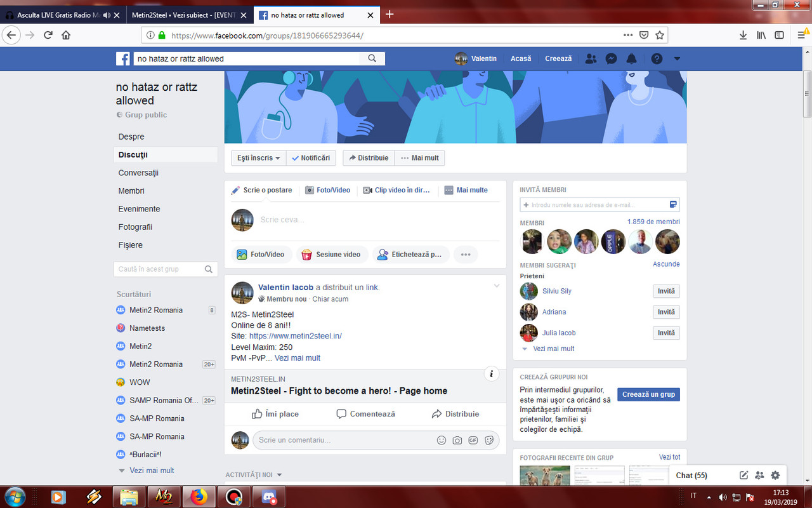Click the Facebook logo icon
Image resolution: width=812 pixels, height=508 pixels.
point(123,59)
